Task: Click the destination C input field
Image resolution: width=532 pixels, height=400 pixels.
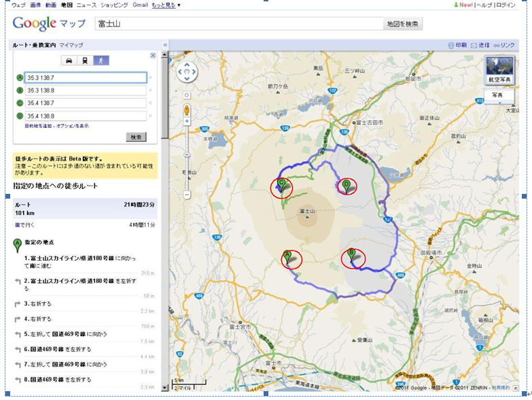Action: pyautogui.click(x=86, y=103)
